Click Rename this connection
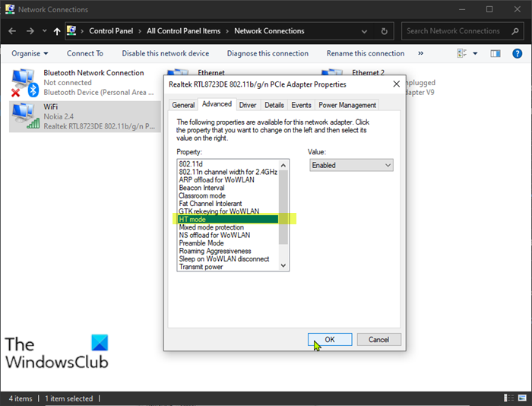 [366, 54]
